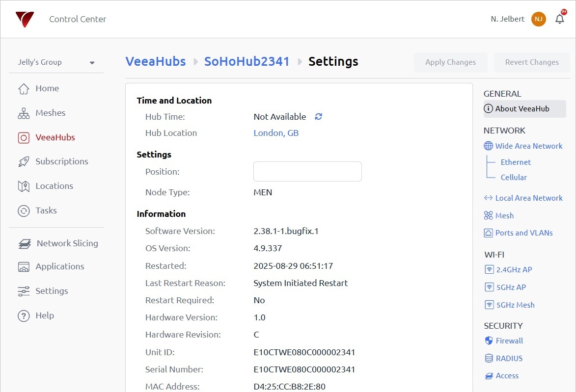Click the Tasks circular icon
Screen dimensions: 576x392
[x=24, y=210]
